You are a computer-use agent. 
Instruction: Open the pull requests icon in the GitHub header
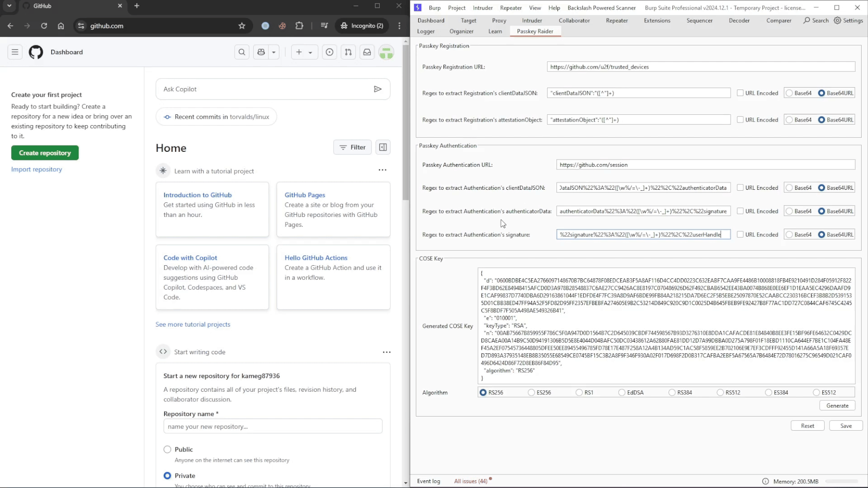pyautogui.click(x=348, y=52)
